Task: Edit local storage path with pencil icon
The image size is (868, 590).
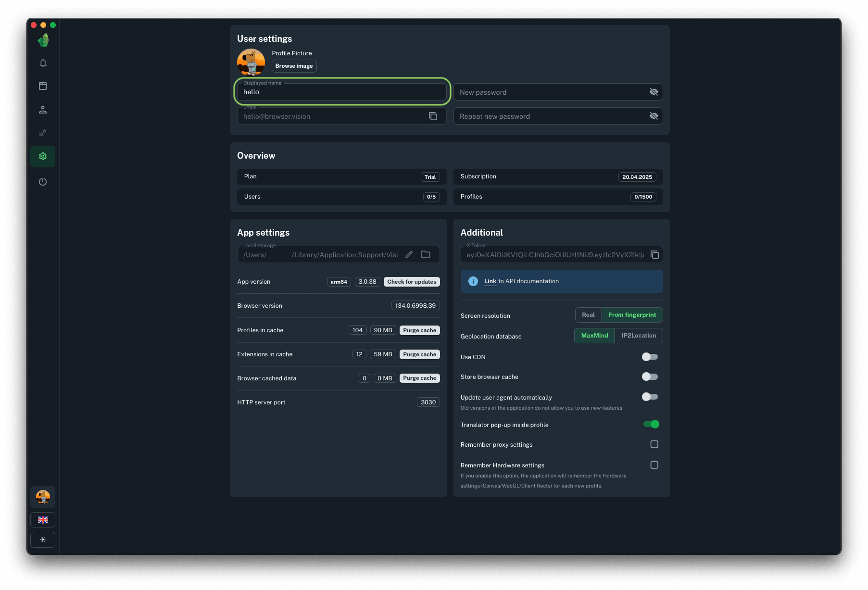Action: [x=409, y=255]
